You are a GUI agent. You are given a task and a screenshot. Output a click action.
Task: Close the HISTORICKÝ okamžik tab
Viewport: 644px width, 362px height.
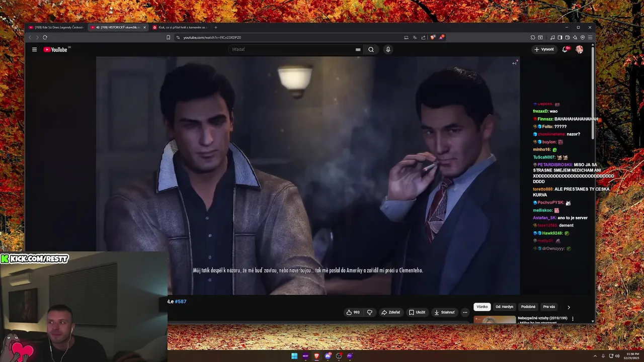pos(144,27)
